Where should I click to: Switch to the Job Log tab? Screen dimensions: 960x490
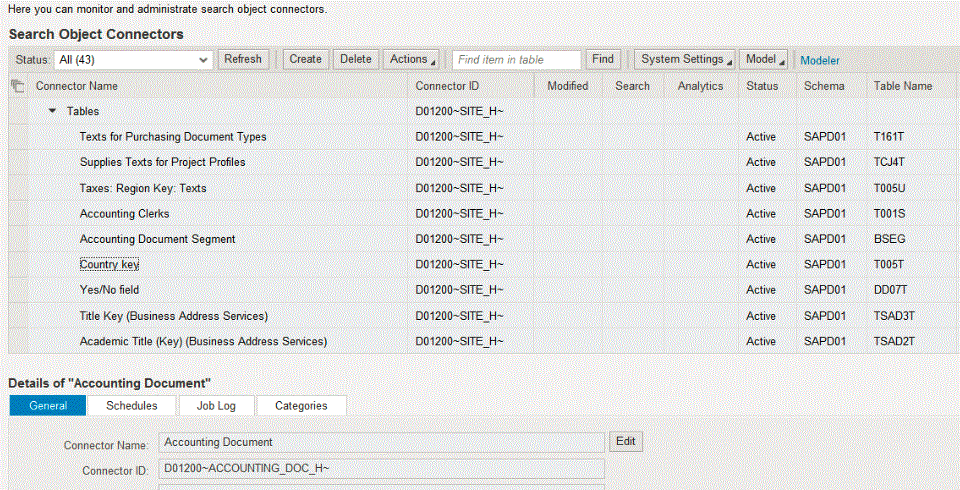216,405
